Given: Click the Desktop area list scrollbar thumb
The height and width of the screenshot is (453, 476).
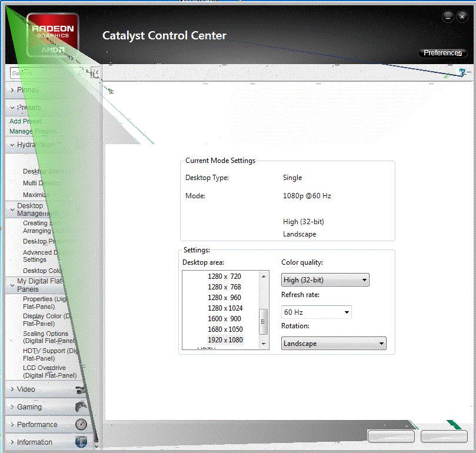Looking at the screenshot, I should [263, 322].
